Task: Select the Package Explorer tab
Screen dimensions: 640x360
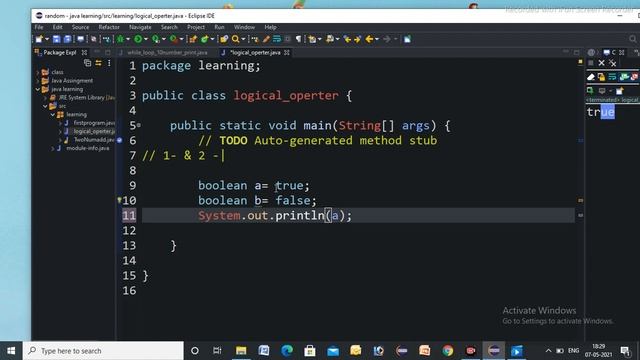Action: [x=60, y=53]
